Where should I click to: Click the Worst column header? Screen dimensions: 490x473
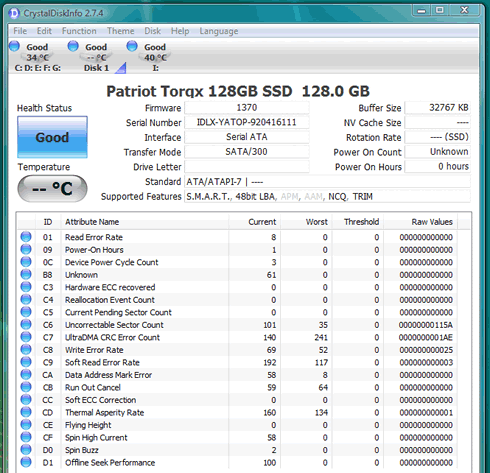coord(306,222)
